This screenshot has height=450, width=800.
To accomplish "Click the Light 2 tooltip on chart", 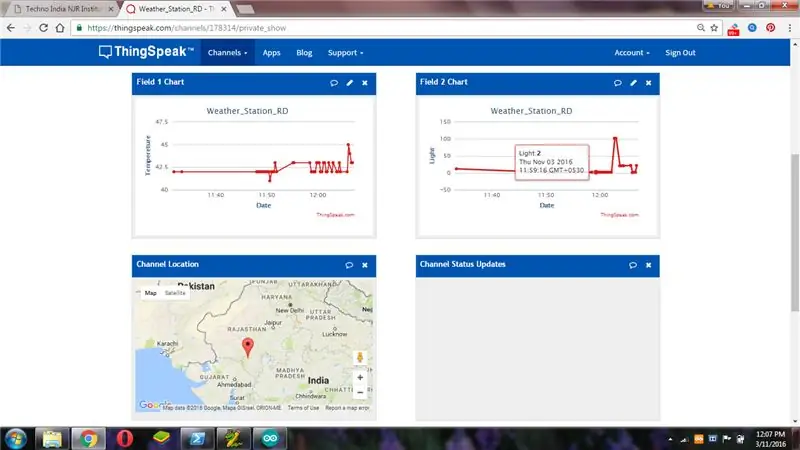I will tap(552, 162).
